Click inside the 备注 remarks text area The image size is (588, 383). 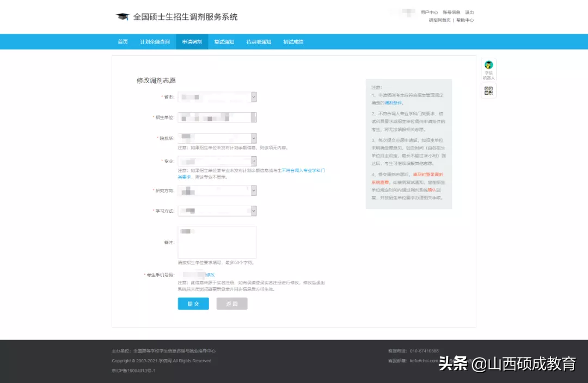(x=217, y=242)
